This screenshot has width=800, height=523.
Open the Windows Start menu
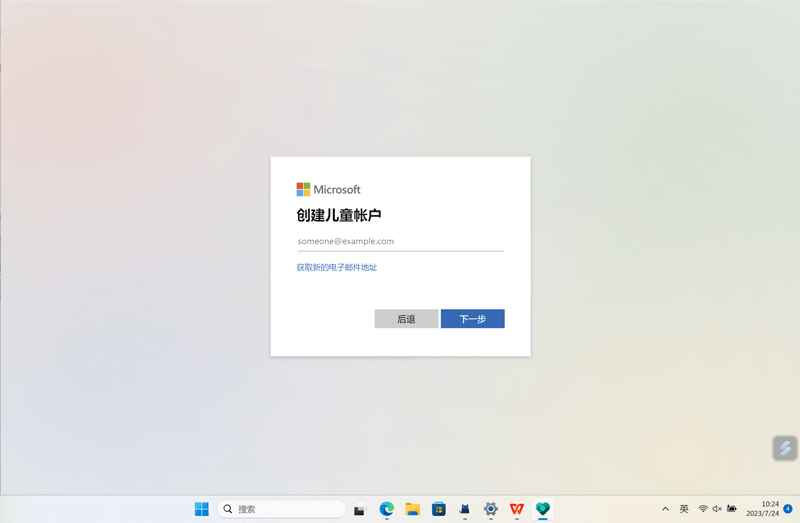click(202, 509)
